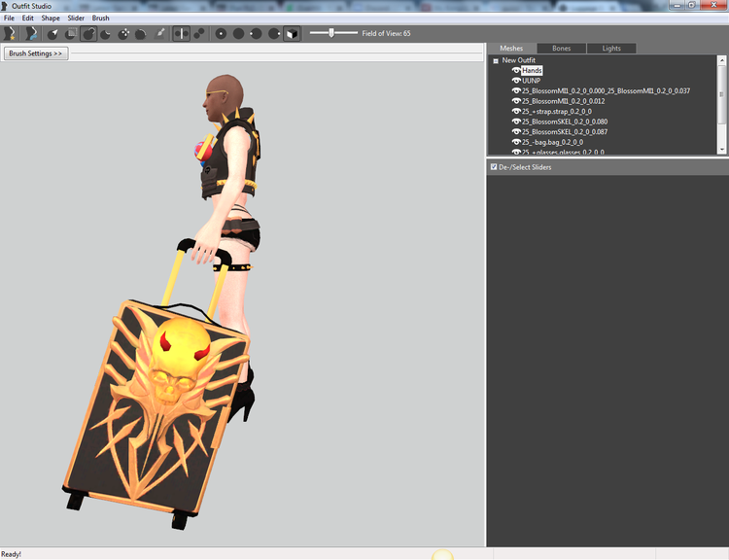The width and height of the screenshot is (729, 560).
Task: Select the weight paint brush tool
Action: coord(159,33)
